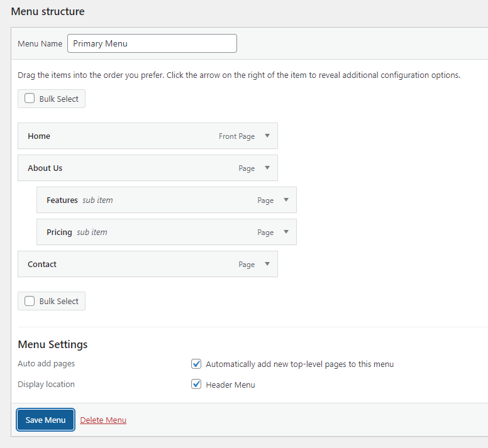The width and height of the screenshot is (488, 448).
Task: Tick the top Bulk Select checkbox
Action: pyautogui.click(x=30, y=99)
